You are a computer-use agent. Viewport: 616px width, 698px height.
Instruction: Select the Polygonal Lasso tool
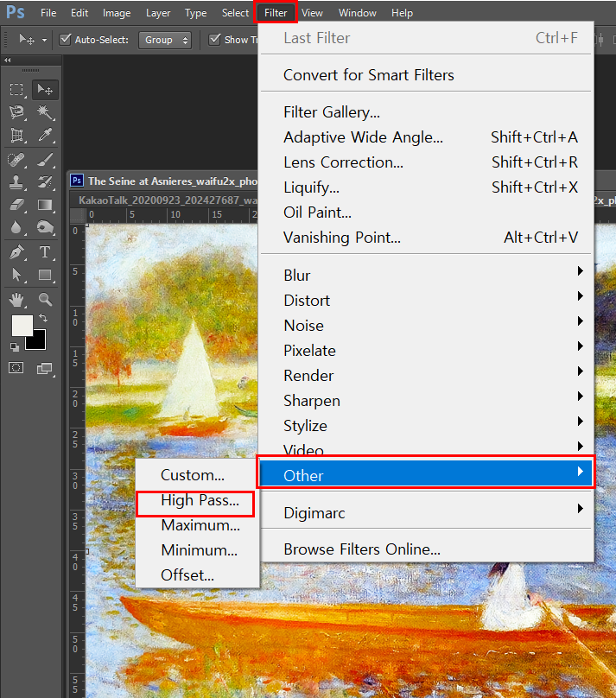pos(17,111)
